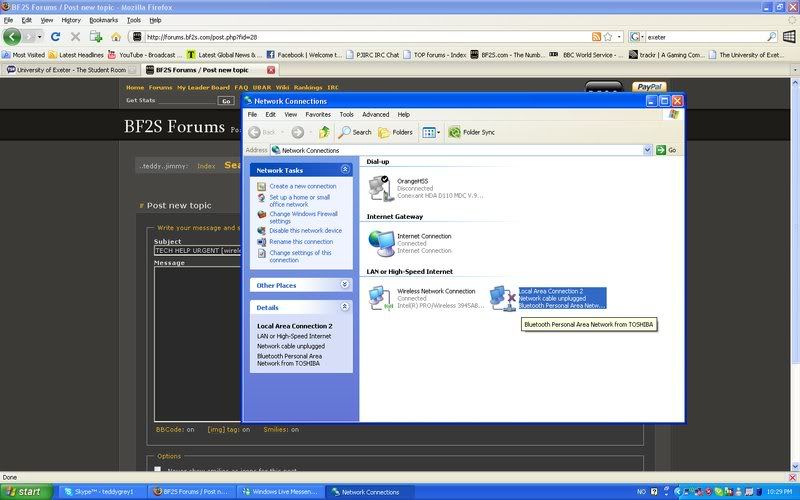Click the Windows Start button
Screen dimensions: 800x500
(x=26, y=492)
